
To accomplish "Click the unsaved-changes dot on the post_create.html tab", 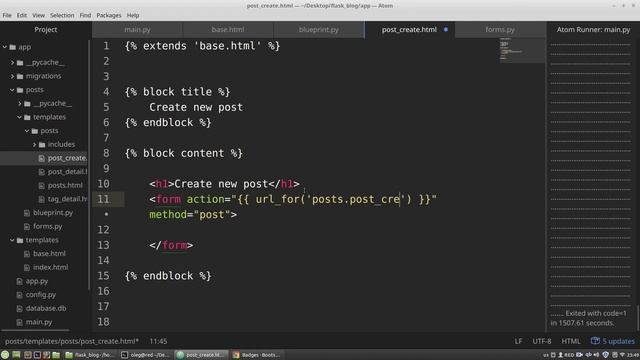I will pos(446,29).
